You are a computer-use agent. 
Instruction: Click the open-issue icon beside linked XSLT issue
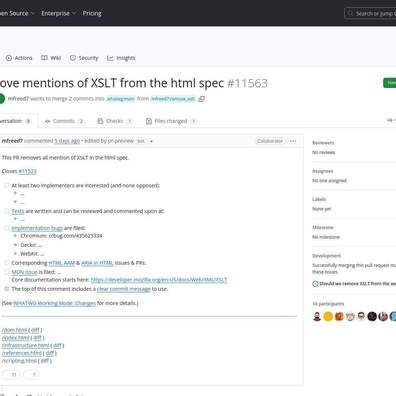coord(315,284)
